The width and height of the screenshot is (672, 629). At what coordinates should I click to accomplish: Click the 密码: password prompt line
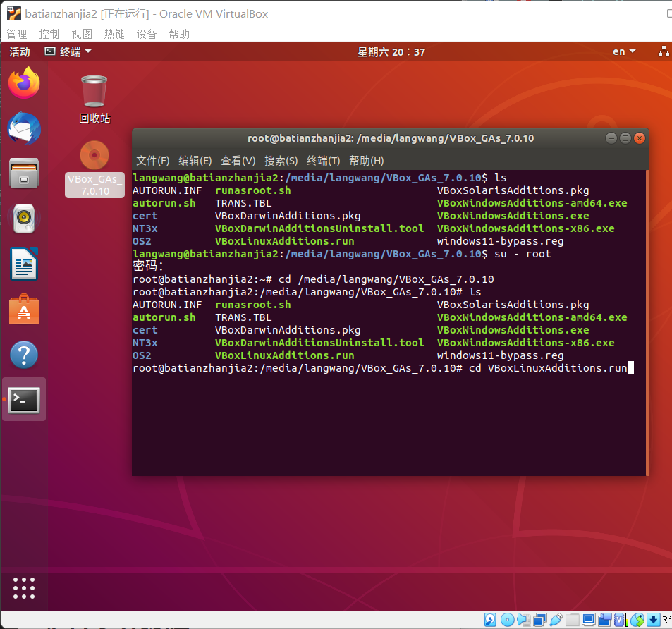[148, 266]
